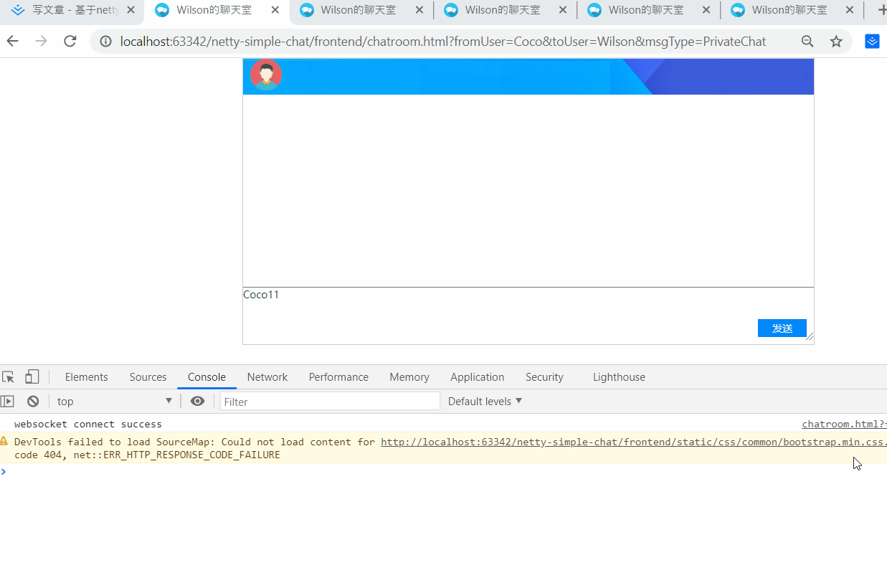Open the Lighthouse panel tab
Viewport: 887px width, 588px height.
click(x=619, y=377)
